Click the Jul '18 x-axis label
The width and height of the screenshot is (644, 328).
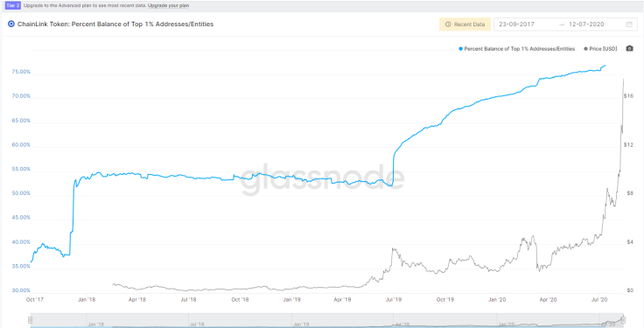188,300
